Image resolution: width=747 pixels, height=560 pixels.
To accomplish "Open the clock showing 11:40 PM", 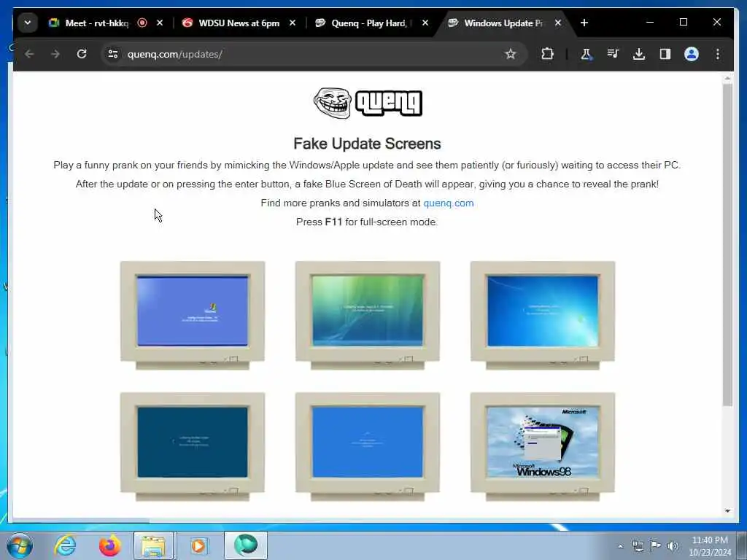I will [710, 546].
